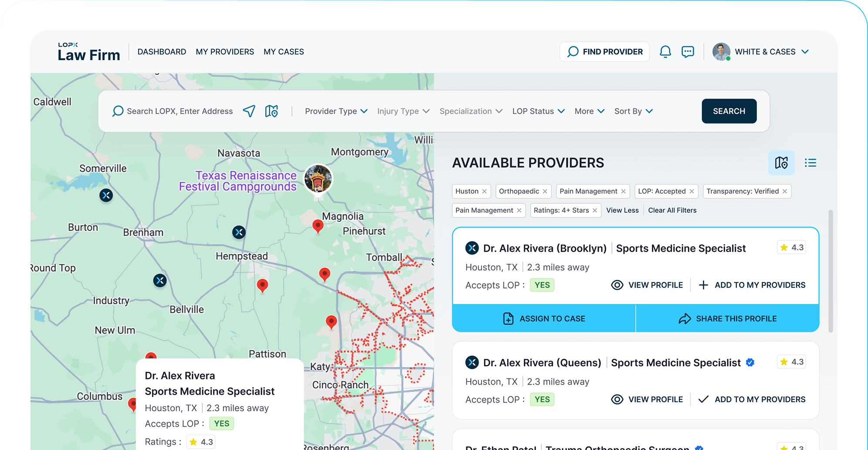Expand the Sort By options

pyautogui.click(x=633, y=111)
